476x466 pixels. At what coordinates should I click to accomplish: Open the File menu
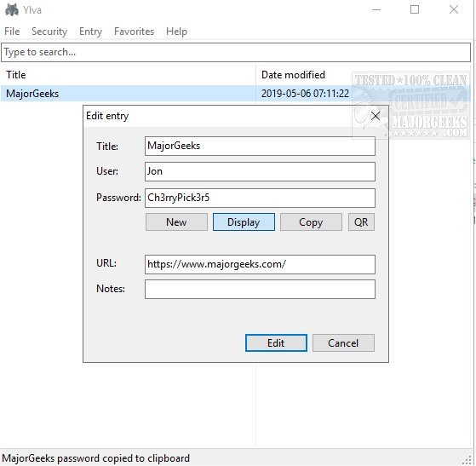pyautogui.click(x=12, y=32)
